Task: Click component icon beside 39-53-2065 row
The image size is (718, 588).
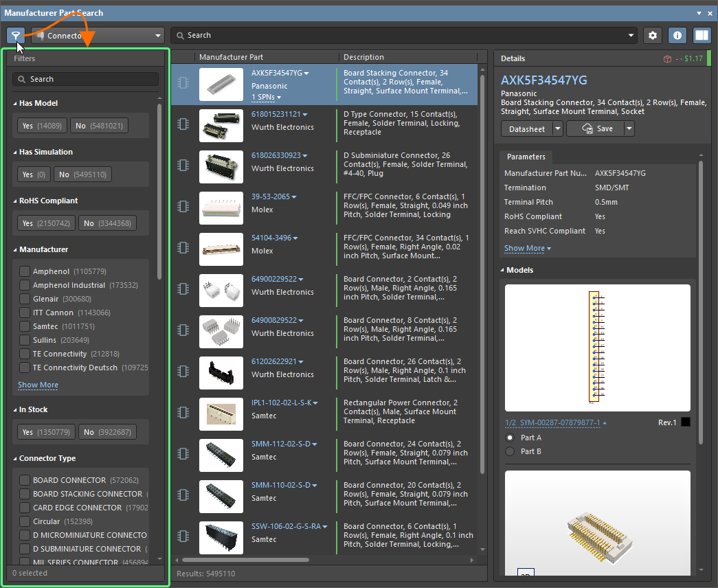Action: [x=183, y=206]
